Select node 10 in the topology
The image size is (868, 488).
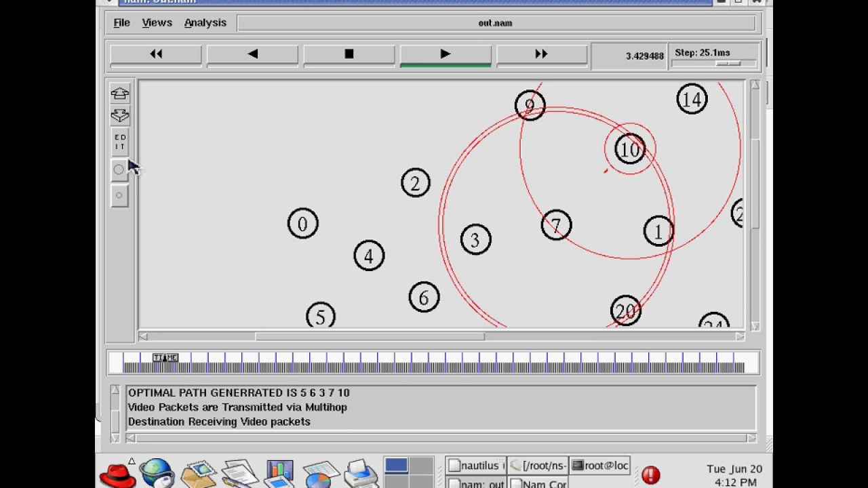click(630, 149)
